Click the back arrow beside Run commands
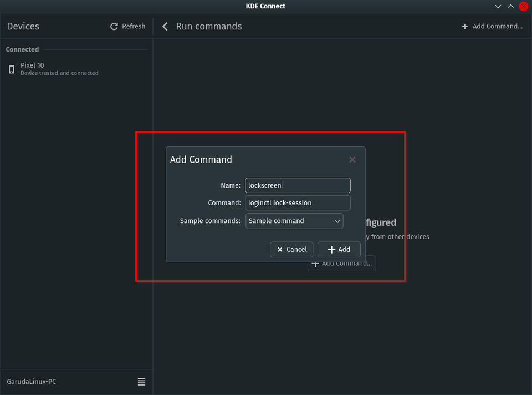The image size is (532, 395). (165, 26)
